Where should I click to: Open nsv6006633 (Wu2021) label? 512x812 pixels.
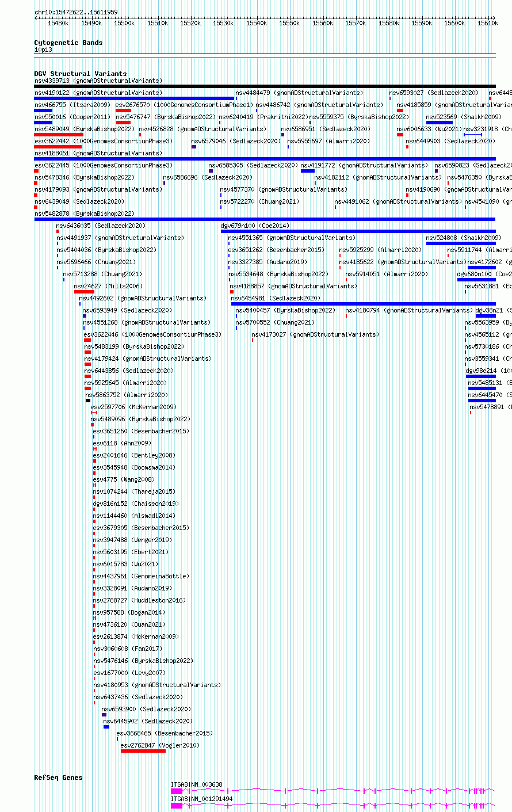[429, 129]
